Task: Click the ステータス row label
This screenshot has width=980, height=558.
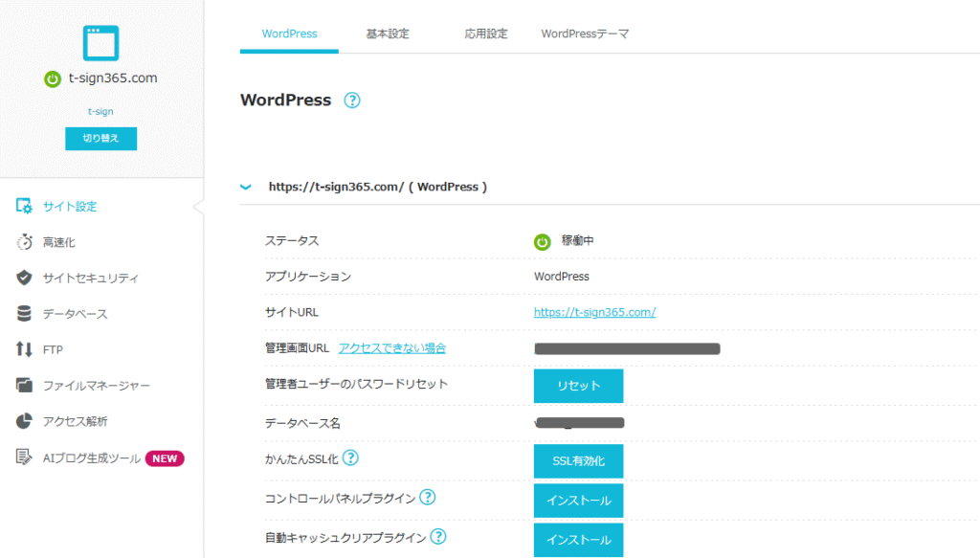Action: coord(292,240)
